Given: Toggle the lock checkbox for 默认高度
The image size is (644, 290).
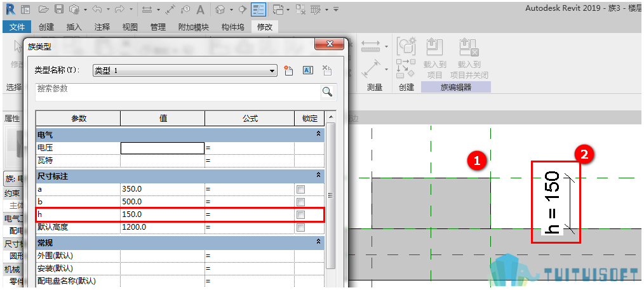Looking at the screenshot, I should (x=301, y=228).
